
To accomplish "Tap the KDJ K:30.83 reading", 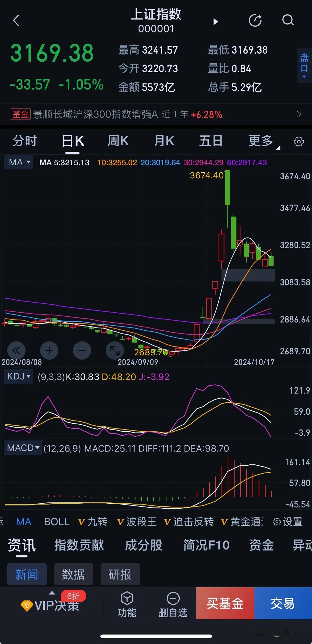I will [x=82, y=377].
